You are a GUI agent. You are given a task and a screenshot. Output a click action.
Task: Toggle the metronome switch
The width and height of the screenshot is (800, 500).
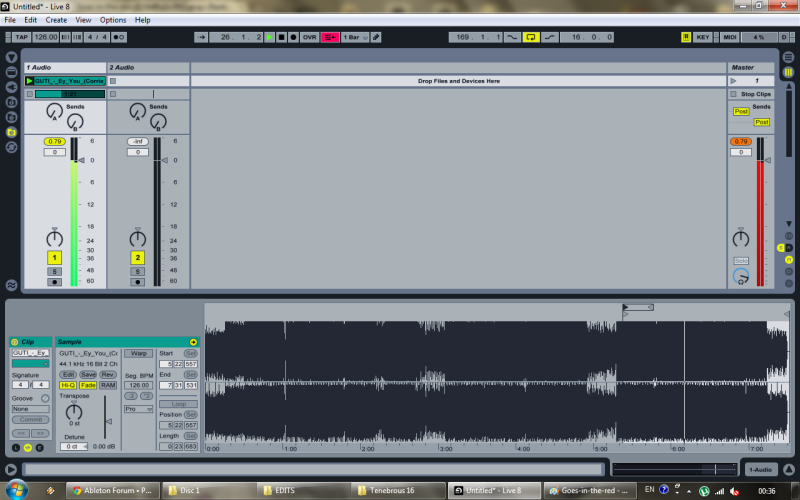pos(119,37)
